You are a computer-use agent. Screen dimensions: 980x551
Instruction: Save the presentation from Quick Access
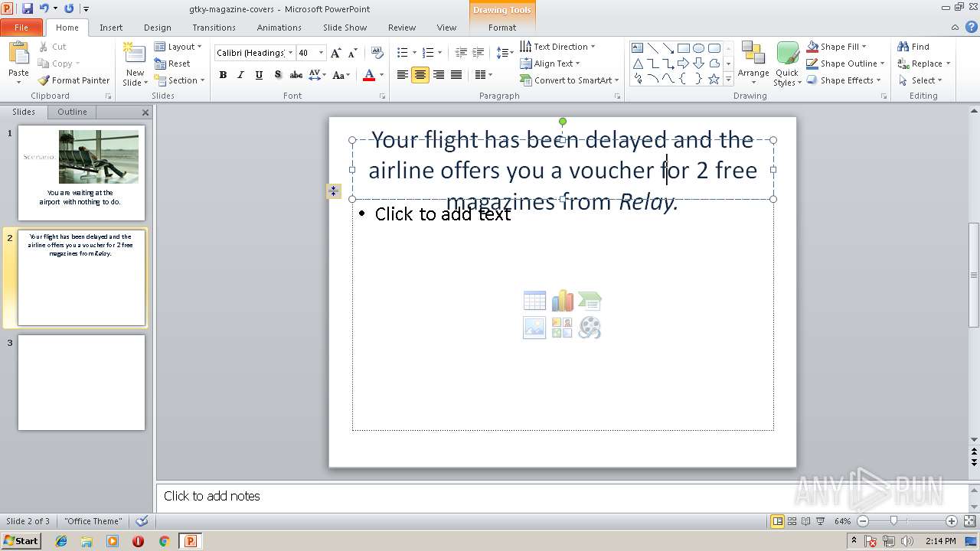coord(28,8)
